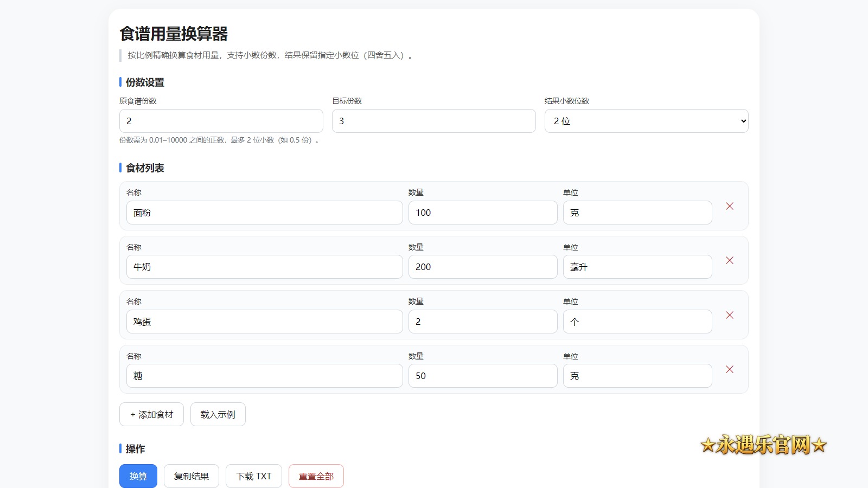Focus the 目标份数 input field

click(434, 121)
